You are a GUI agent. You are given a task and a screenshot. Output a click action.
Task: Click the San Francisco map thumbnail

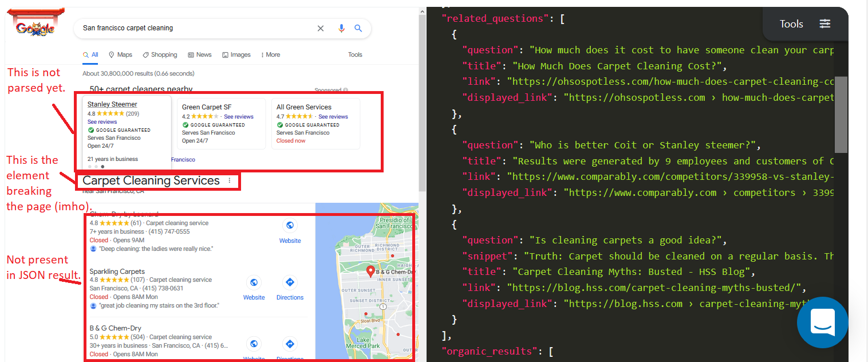click(366, 281)
